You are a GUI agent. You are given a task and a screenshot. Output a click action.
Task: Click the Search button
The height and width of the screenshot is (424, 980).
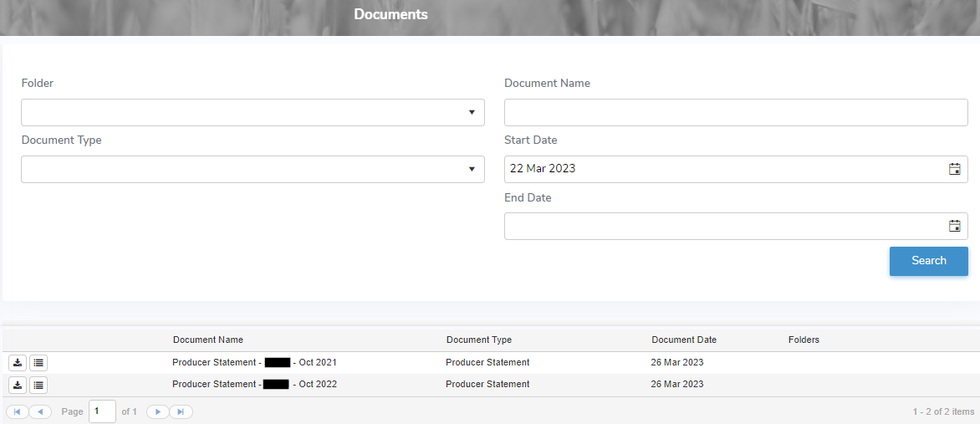[928, 261]
